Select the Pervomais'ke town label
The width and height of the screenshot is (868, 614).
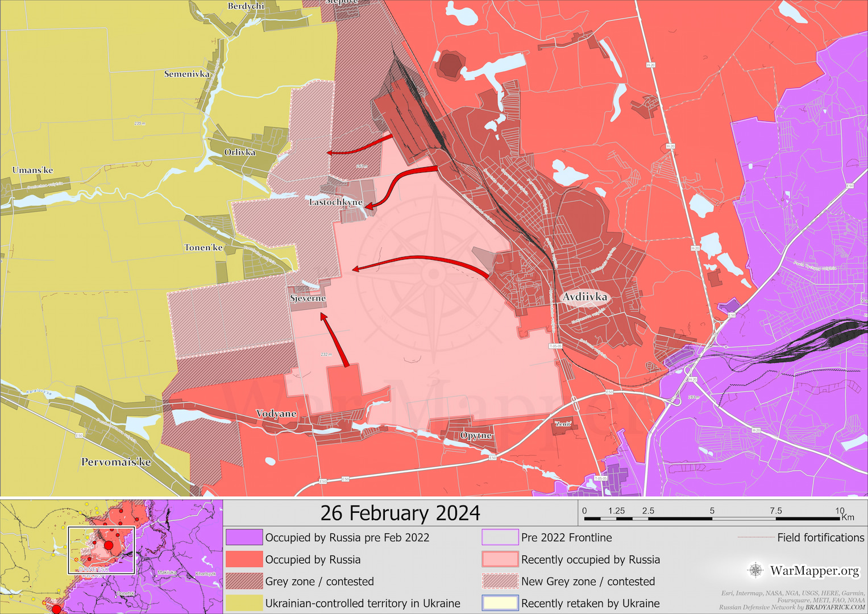tap(116, 462)
